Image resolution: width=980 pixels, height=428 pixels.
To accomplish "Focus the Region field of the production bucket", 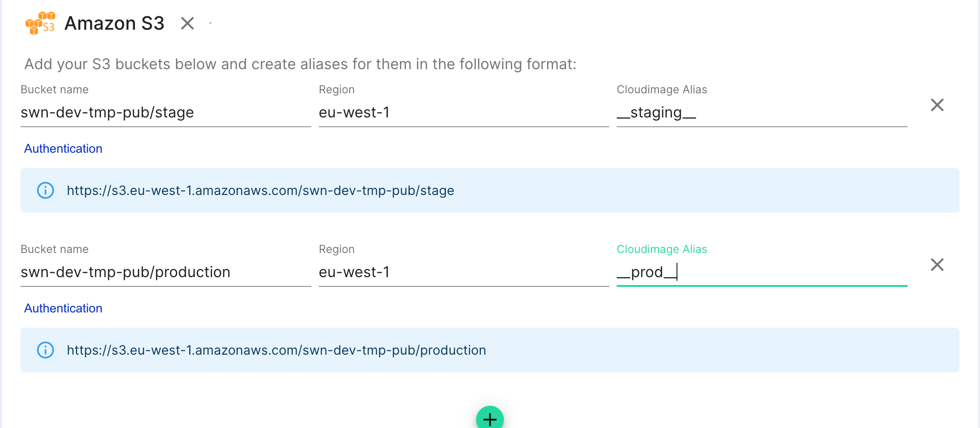I will pyautogui.click(x=463, y=272).
